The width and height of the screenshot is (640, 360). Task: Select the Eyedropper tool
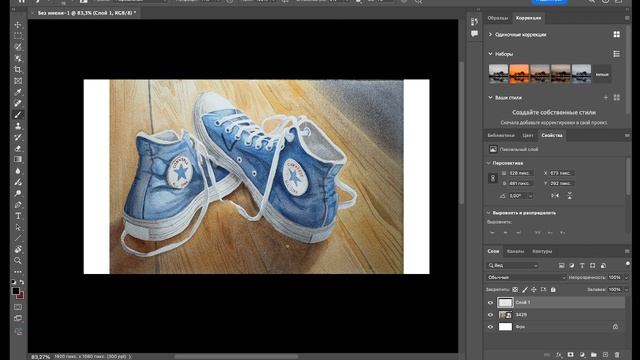point(18,92)
